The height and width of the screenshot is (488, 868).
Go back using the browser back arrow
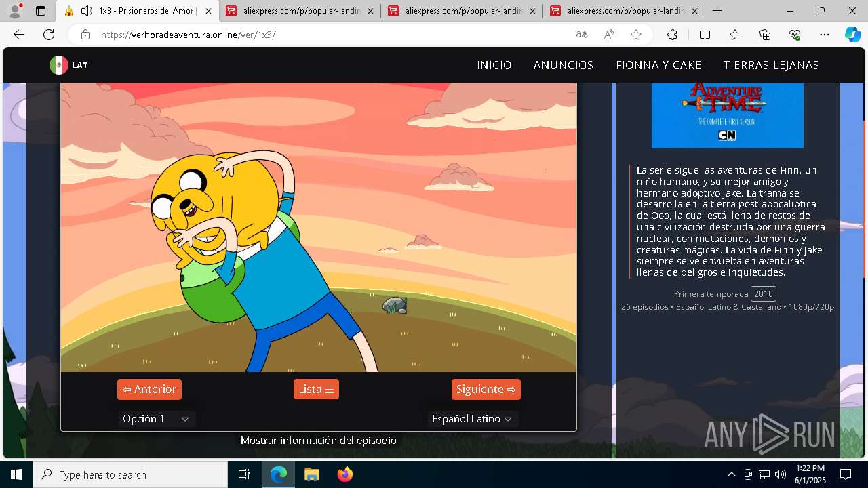click(x=19, y=35)
